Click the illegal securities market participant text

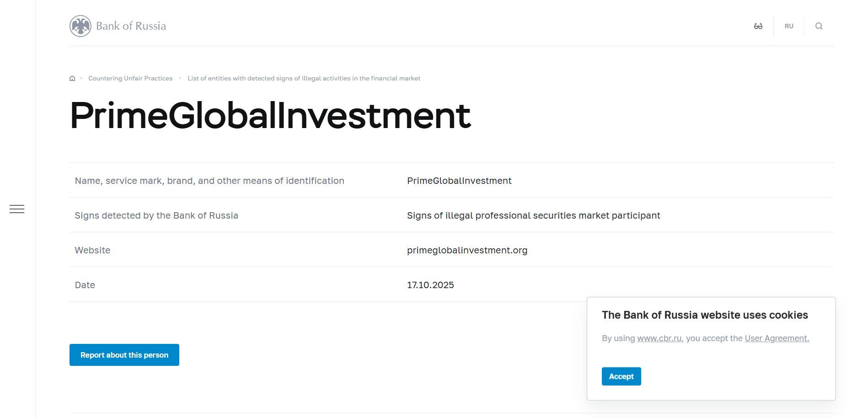click(533, 215)
